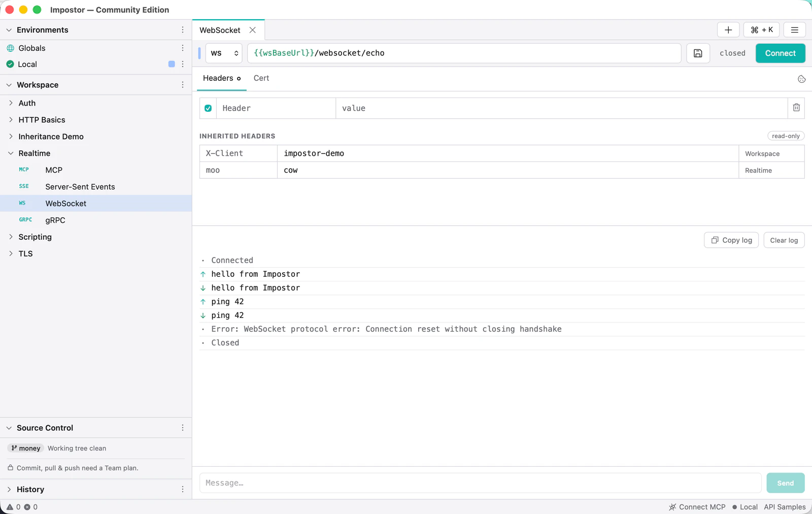
Task: Open the Source Control options menu
Action: click(x=183, y=428)
